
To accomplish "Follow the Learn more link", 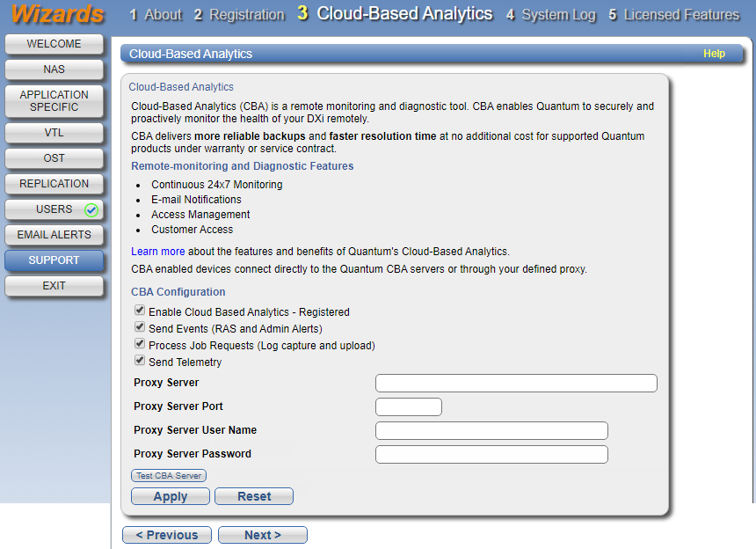I will 157,252.
